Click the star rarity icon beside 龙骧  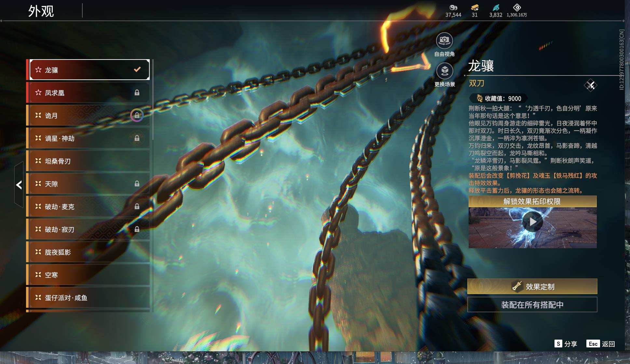pos(38,70)
